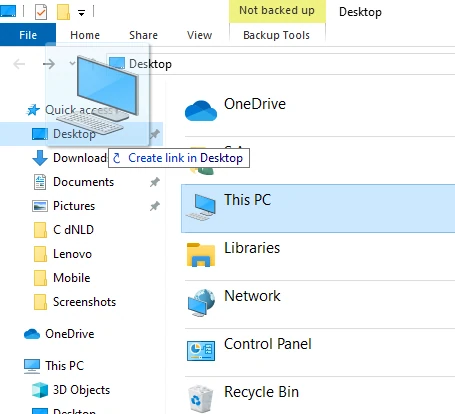Click the 3D Objects cube icon
The width and height of the screenshot is (455, 414).
[40, 390]
